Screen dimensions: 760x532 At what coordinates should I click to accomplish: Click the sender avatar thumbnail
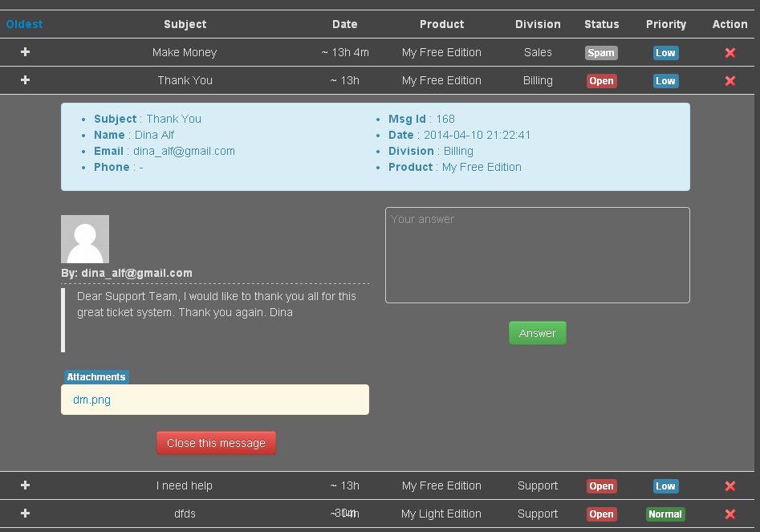coord(85,239)
